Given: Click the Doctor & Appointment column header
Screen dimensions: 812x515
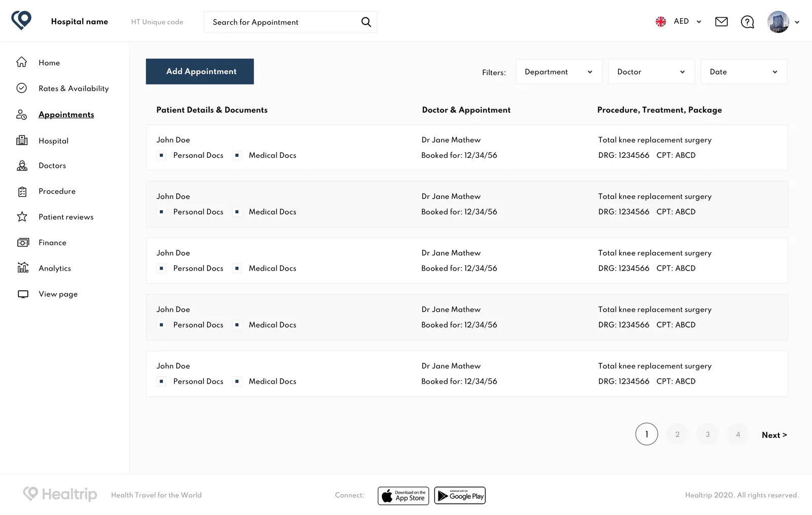Looking at the screenshot, I should point(466,110).
